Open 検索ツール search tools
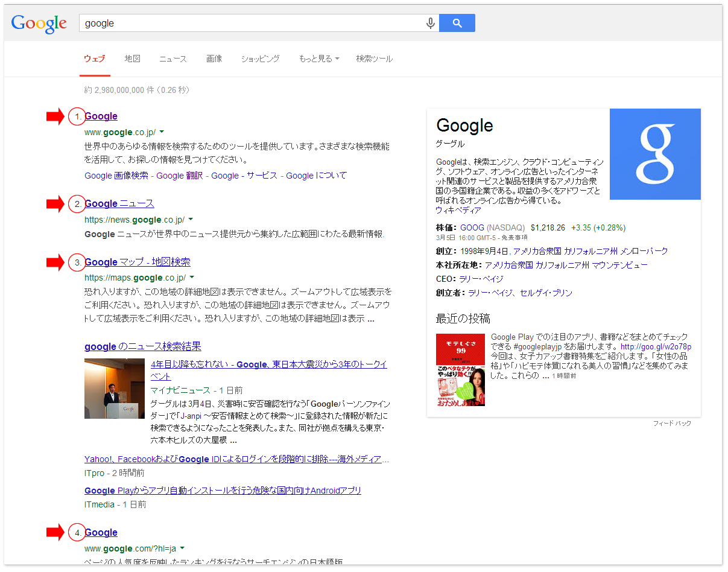This screenshot has width=728, height=572. pos(374,59)
